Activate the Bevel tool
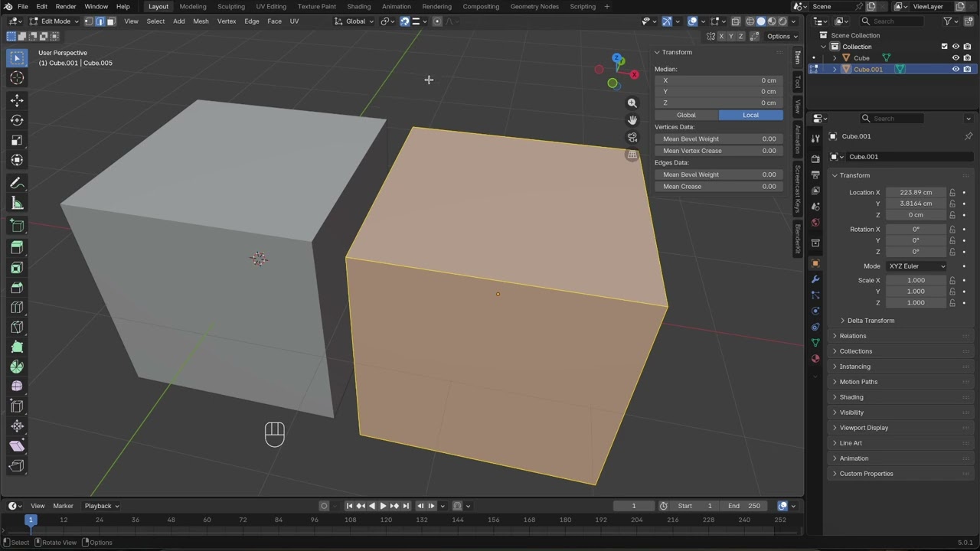Screen dimensions: 980x551 pos(17,288)
